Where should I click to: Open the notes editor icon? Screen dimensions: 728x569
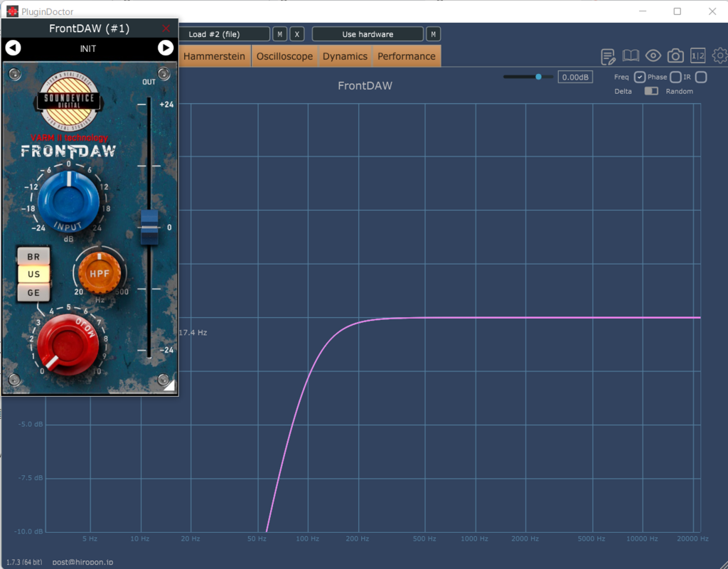coord(608,57)
